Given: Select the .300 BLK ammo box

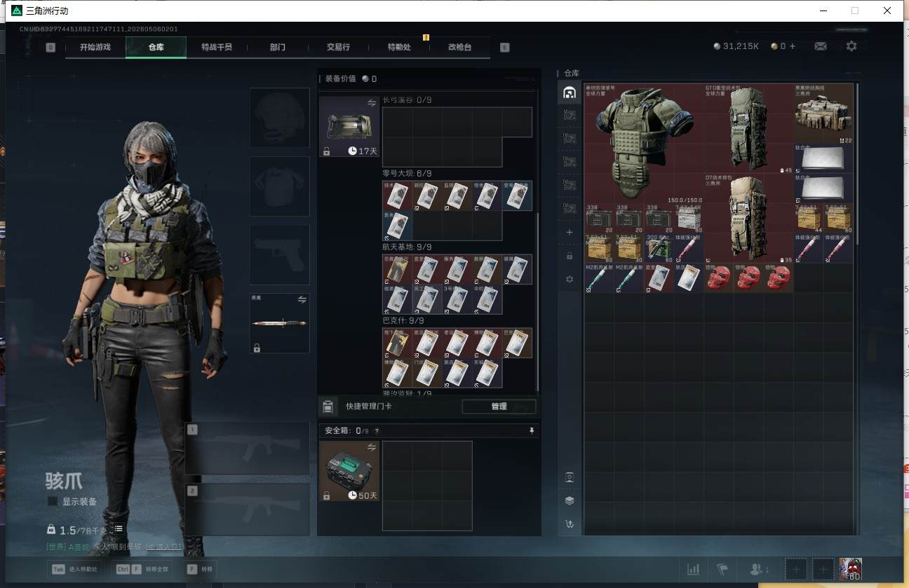Looking at the screenshot, I should (x=659, y=249).
